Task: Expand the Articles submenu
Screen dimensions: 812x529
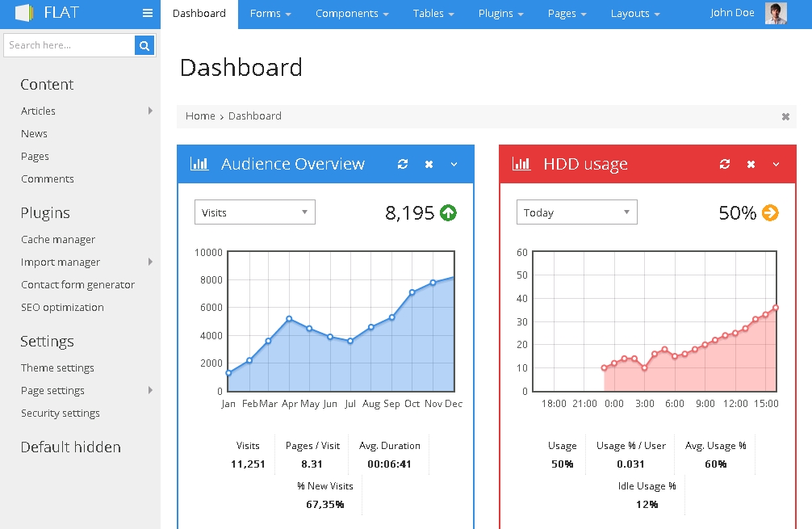Action: (x=150, y=111)
